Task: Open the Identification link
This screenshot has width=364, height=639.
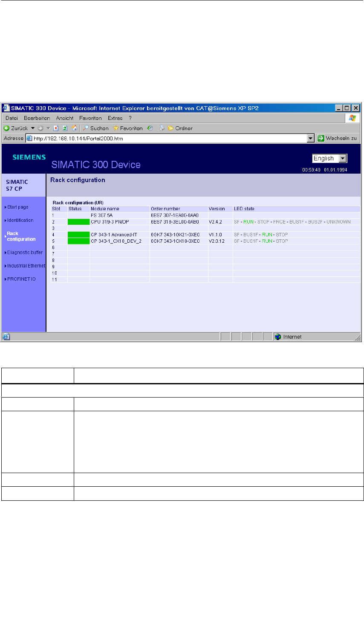Action: coord(20,220)
